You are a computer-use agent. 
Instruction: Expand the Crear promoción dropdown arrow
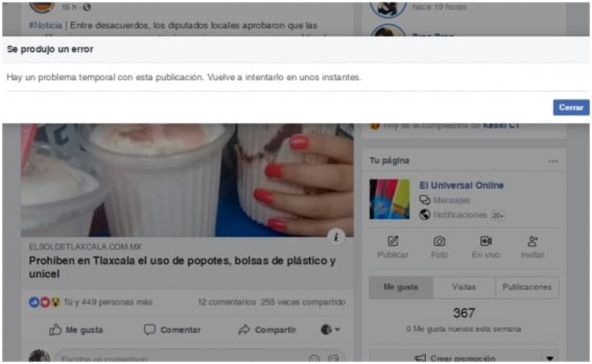click(550, 358)
